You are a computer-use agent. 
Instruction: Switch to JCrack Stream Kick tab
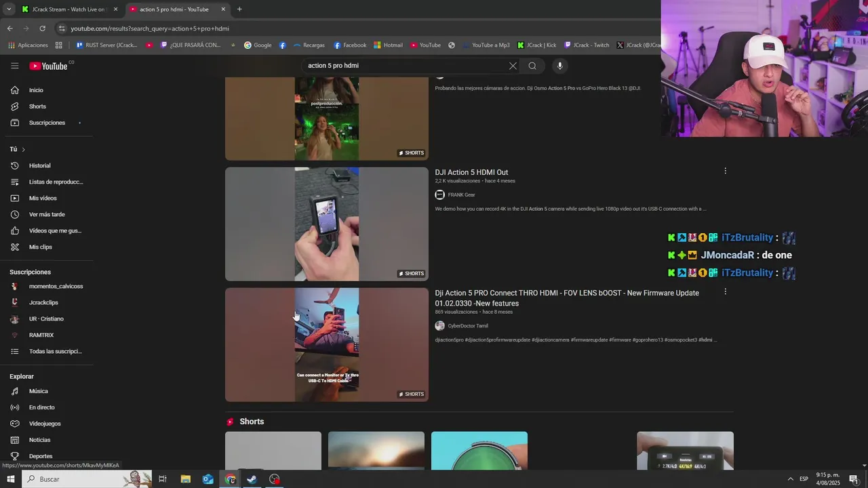pos(68,9)
